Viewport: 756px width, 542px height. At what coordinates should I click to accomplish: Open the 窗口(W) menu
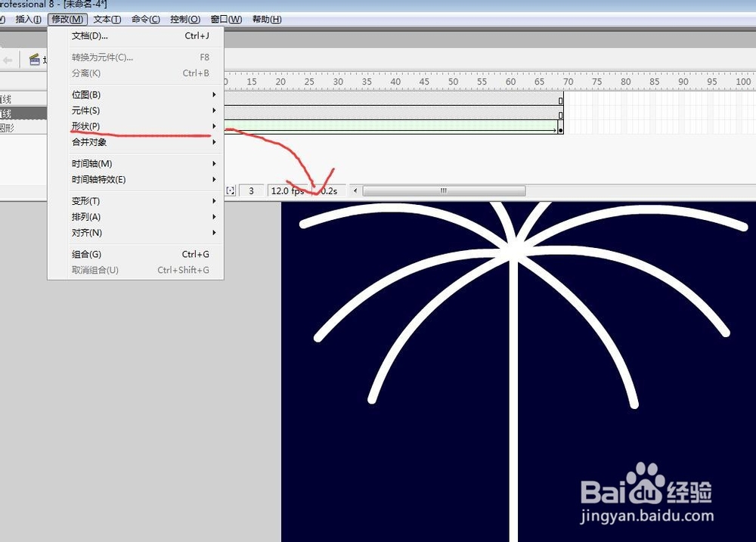point(226,20)
